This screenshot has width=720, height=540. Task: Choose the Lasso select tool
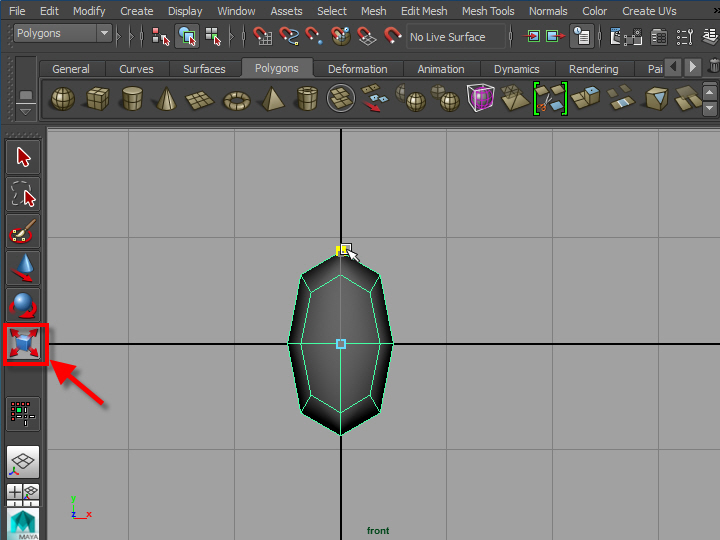24,194
